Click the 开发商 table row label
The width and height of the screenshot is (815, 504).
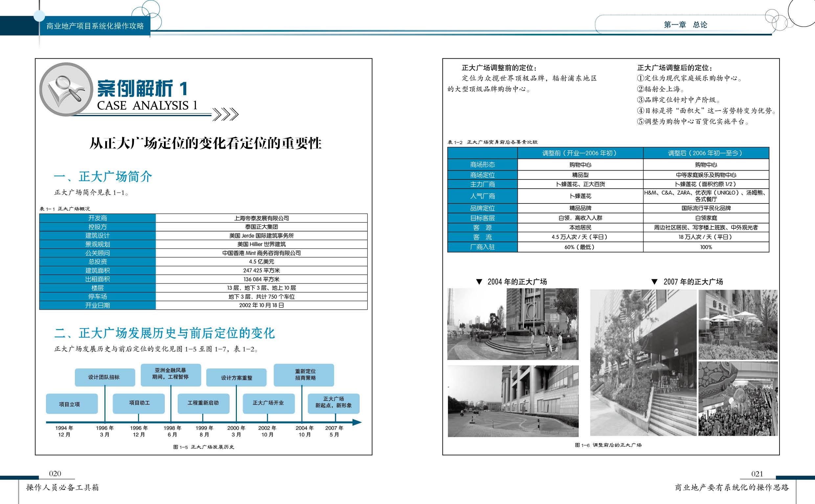tap(98, 218)
